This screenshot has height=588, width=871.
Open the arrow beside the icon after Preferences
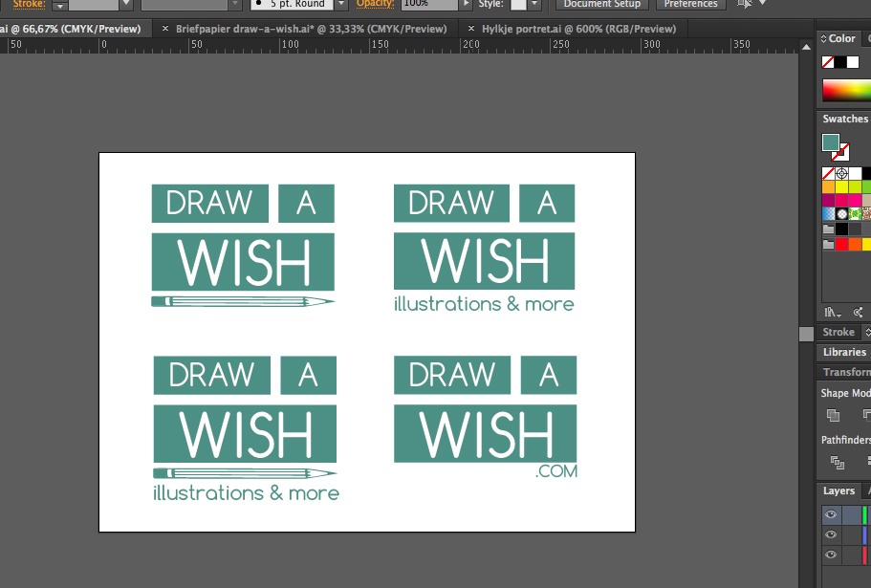(x=763, y=3)
